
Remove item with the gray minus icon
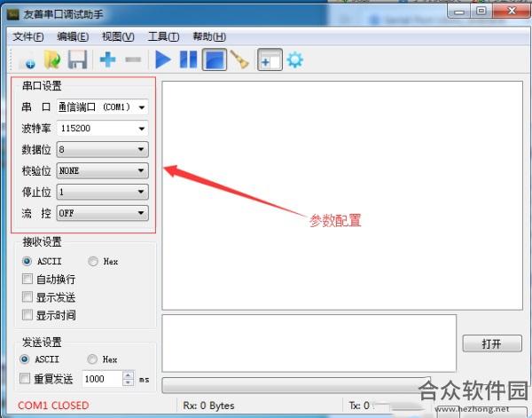133,60
